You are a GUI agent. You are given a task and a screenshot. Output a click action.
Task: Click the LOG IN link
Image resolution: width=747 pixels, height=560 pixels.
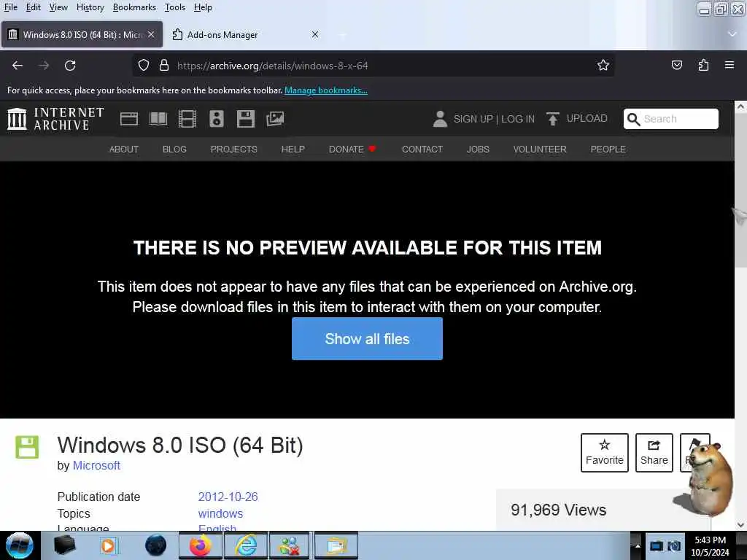518,119
